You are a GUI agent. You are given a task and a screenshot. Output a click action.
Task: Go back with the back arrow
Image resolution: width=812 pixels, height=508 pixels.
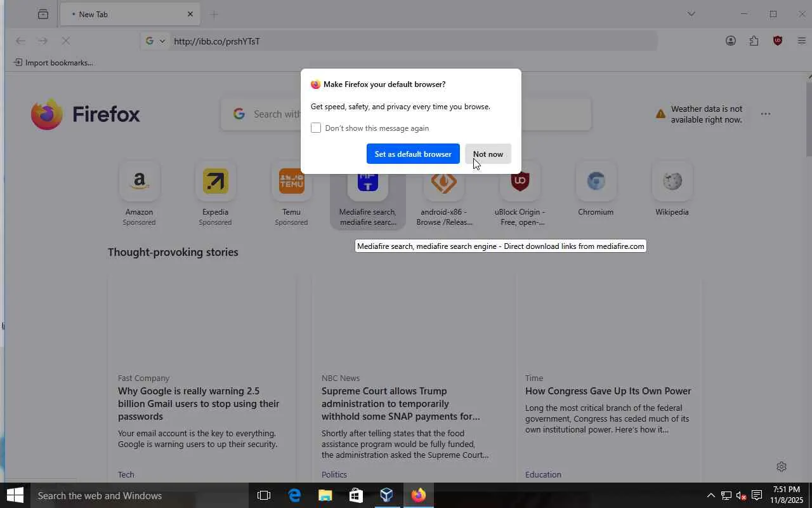coord(20,41)
